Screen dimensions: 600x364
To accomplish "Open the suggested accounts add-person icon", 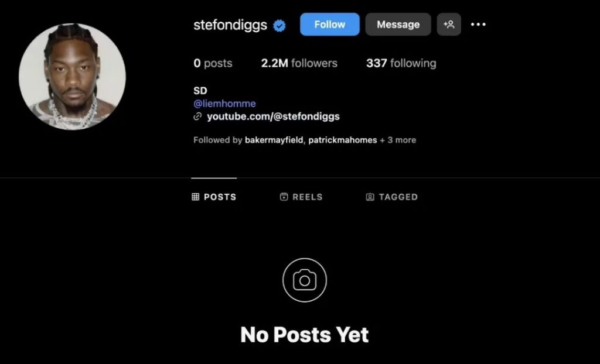I will pyautogui.click(x=449, y=25).
